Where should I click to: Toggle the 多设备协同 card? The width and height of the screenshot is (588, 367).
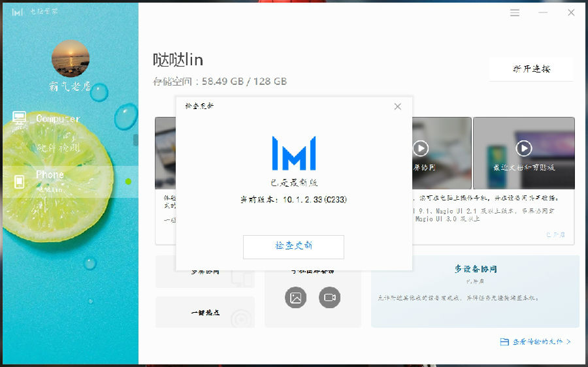pyautogui.click(x=475, y=291)
